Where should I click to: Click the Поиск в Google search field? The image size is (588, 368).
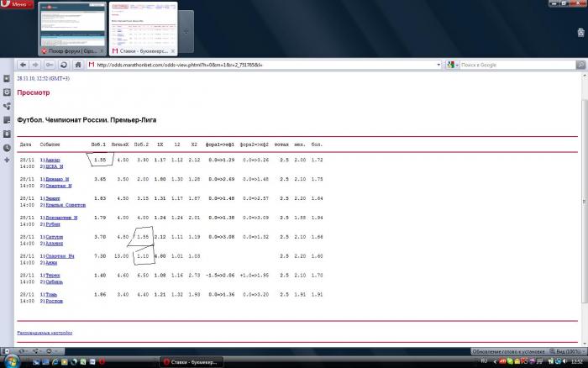pyautogui.click(x=517, y=65)
